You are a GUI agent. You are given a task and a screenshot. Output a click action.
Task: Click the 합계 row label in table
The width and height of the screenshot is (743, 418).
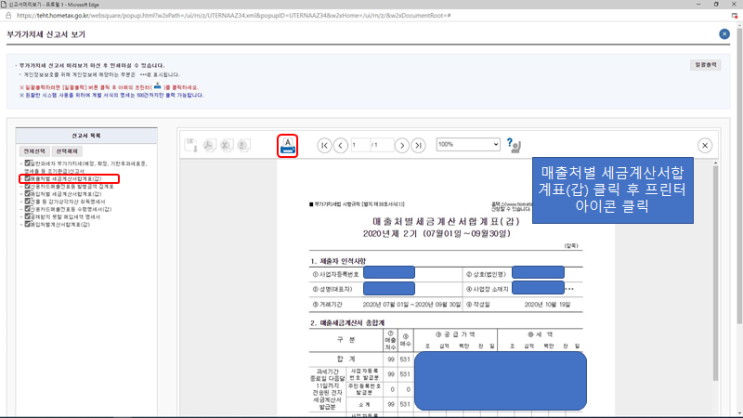[x=346, y=359]
